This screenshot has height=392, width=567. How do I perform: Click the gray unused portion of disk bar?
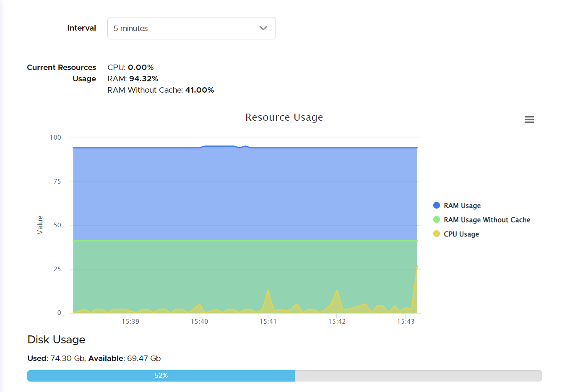click(x=418, y=376)
